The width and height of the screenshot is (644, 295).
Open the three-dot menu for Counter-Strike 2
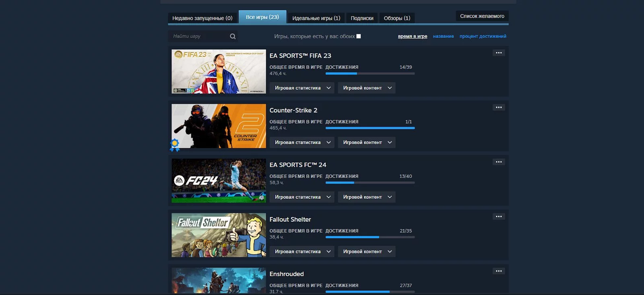(499, 107)
